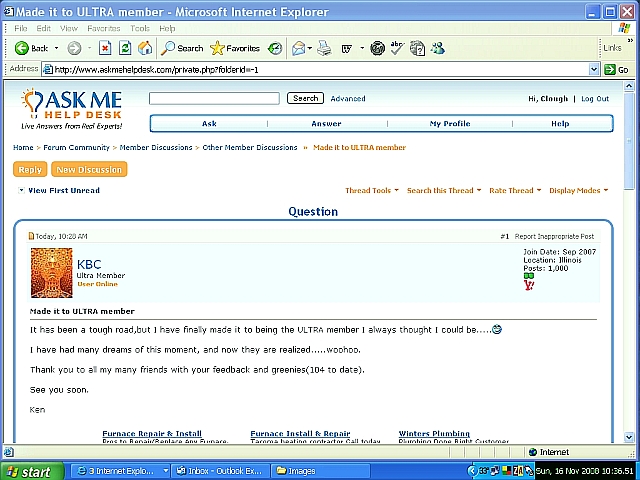Click KBC's avatar image
Viewport: 640px width, 480px height.
[x=51, y=273]
